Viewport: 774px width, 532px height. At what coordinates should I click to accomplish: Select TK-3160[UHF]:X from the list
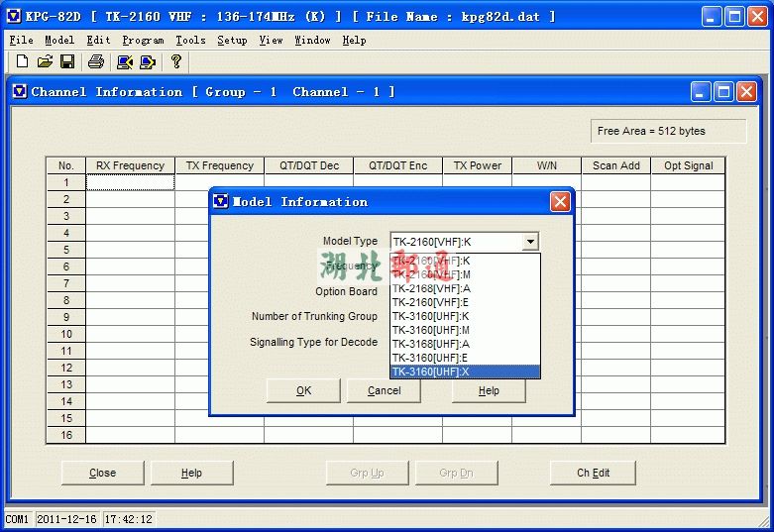465,372
